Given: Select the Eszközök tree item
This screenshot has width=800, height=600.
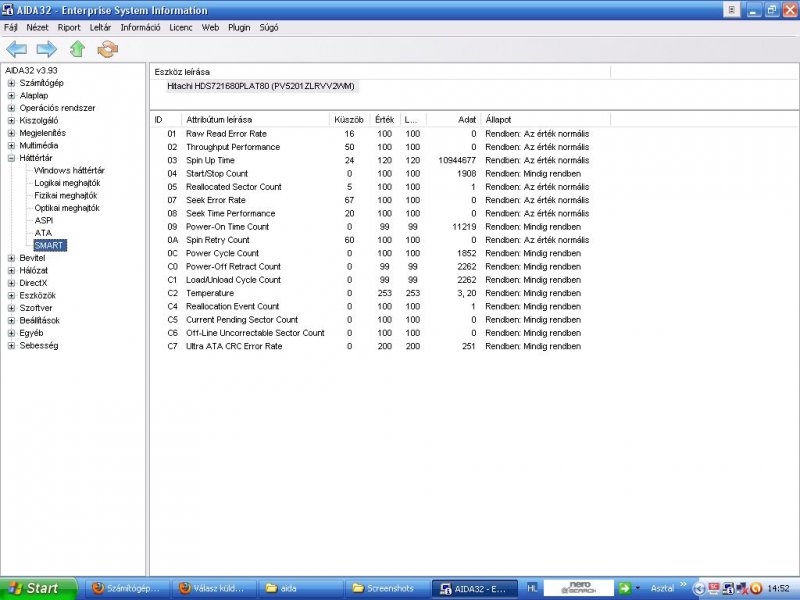Looking at the screenshot, I should [x=37, y=295].
